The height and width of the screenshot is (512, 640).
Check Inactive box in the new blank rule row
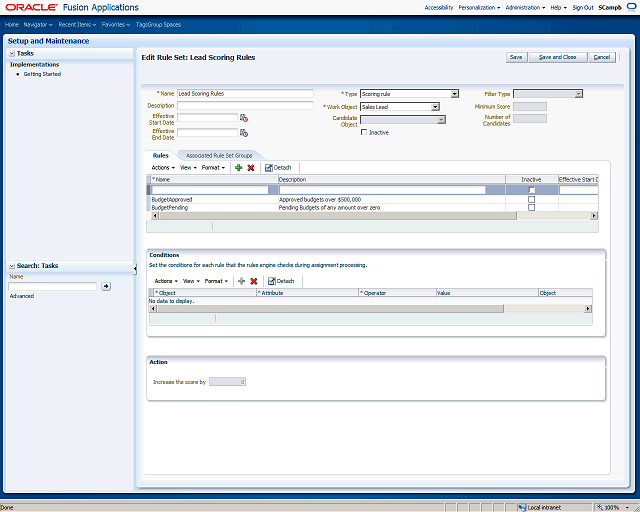point(531,190)
